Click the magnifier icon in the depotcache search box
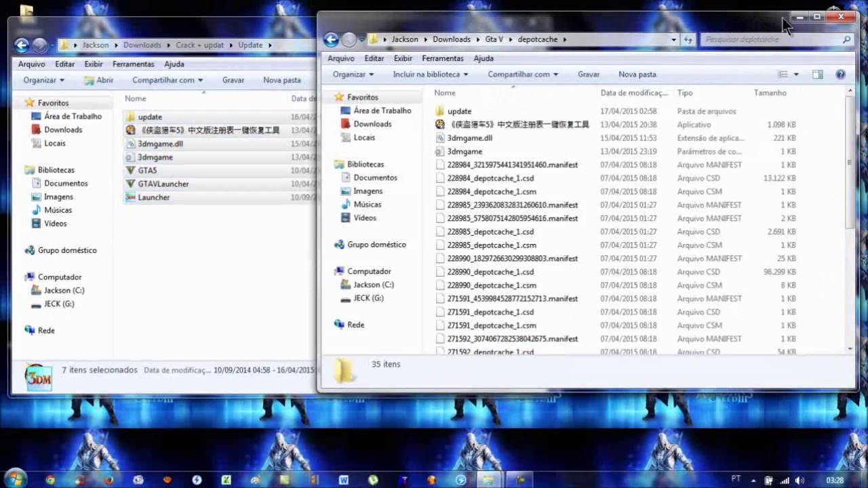 (846, 40)
